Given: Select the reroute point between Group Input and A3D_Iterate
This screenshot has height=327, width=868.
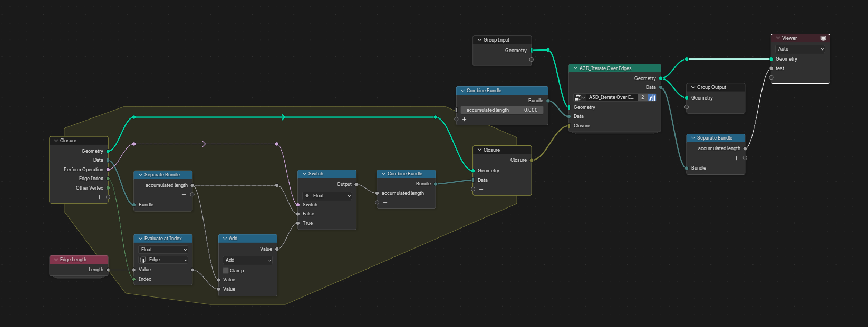Looking at the screenshot, I should pos(548,51).
